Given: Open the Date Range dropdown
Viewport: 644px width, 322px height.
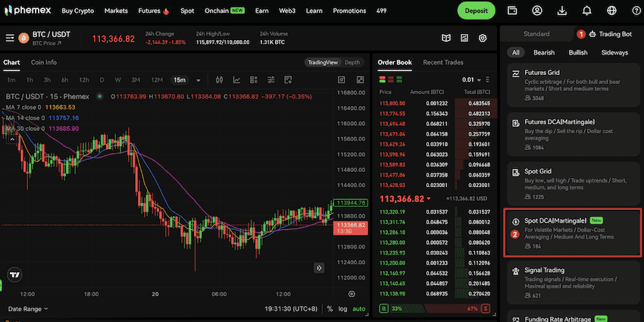Looking at the screenshot, I should click(x=28, y=309).
